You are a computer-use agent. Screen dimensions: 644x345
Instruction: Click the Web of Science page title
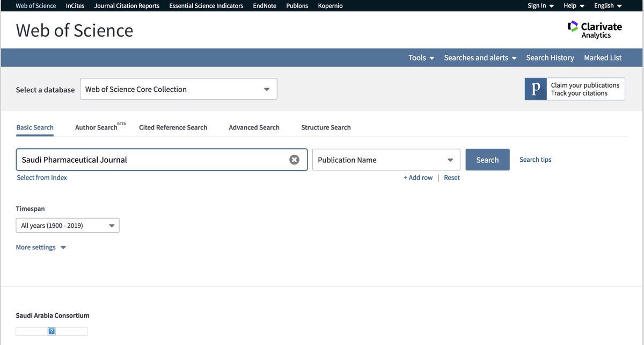(x=75, y=30)
